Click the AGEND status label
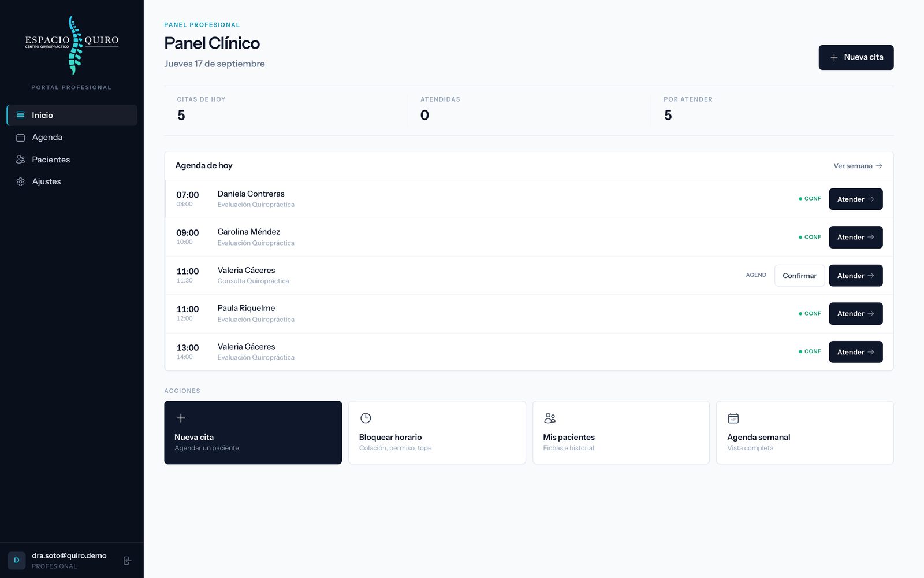 (x=756, y=275)
